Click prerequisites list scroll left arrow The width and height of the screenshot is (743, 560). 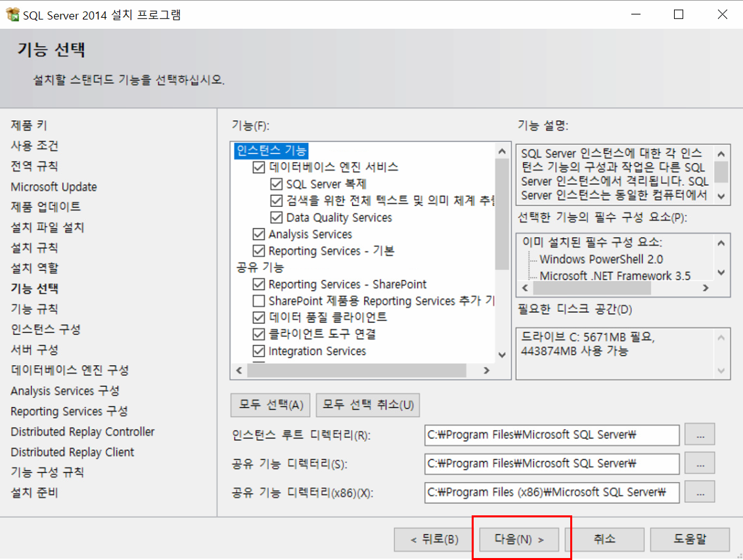525,288
